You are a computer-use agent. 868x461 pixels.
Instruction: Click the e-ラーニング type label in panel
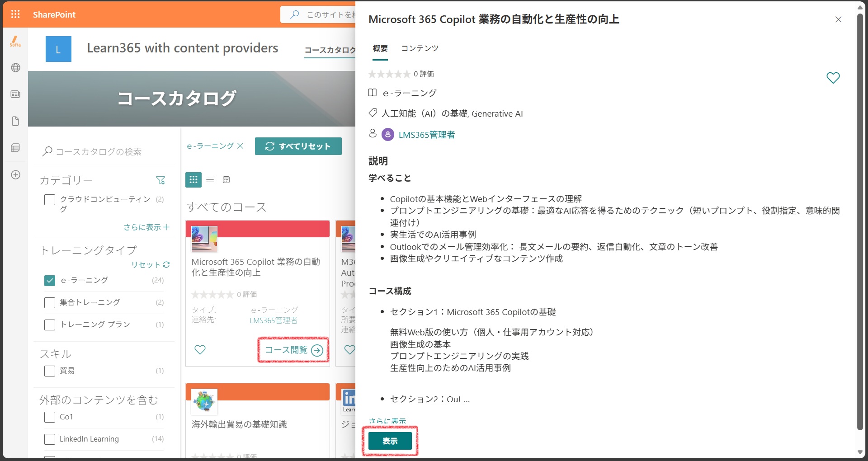(x=410, y=93)
